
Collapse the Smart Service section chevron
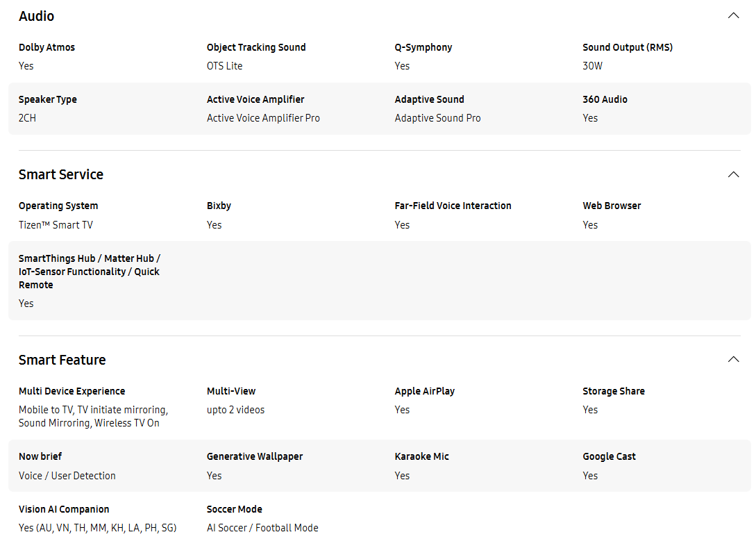coord(733,174)
